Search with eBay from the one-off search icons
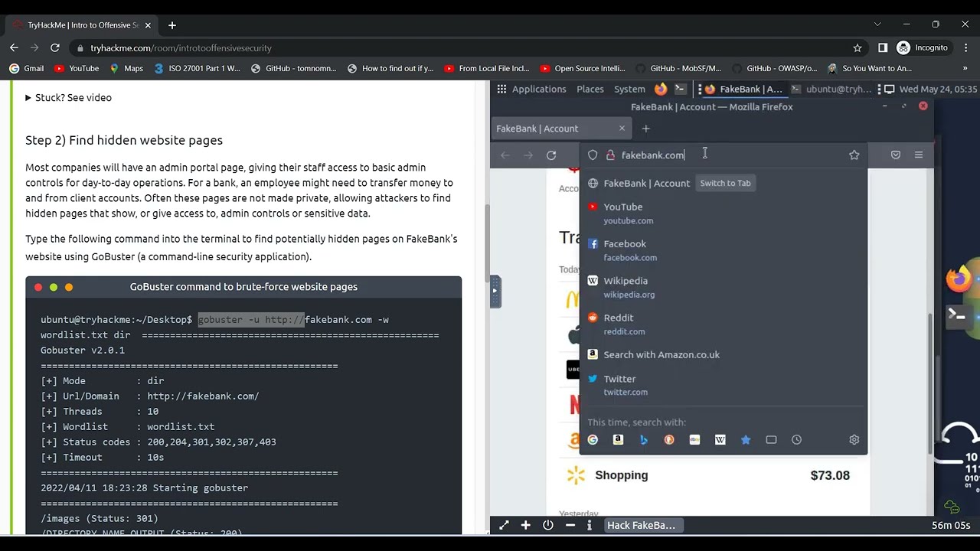980x551 pixels. 694,440
